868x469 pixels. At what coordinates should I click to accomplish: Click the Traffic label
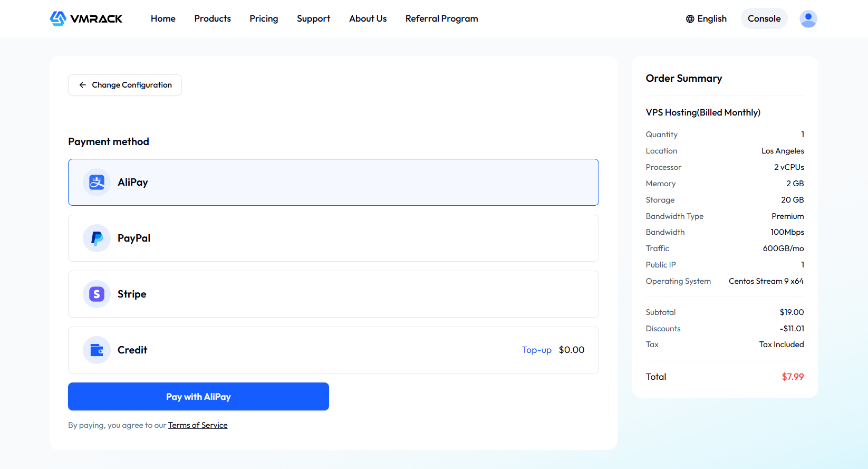658,248
